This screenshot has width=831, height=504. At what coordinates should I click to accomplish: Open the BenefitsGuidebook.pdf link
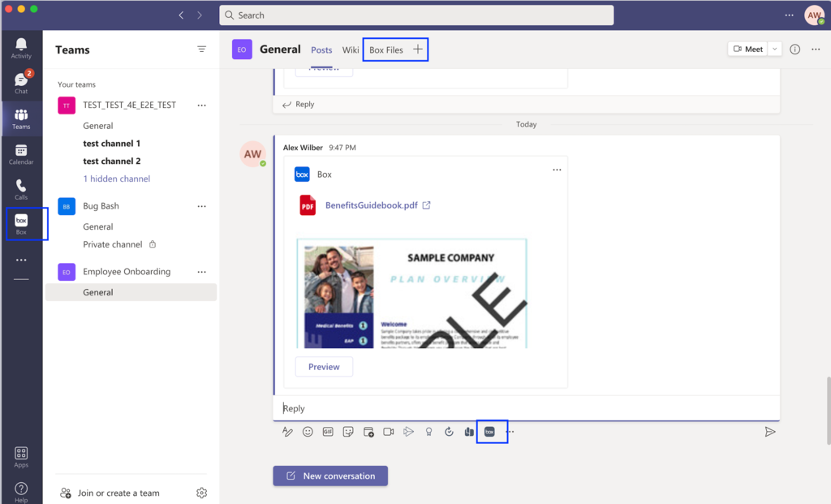click(x=372, y=205)
